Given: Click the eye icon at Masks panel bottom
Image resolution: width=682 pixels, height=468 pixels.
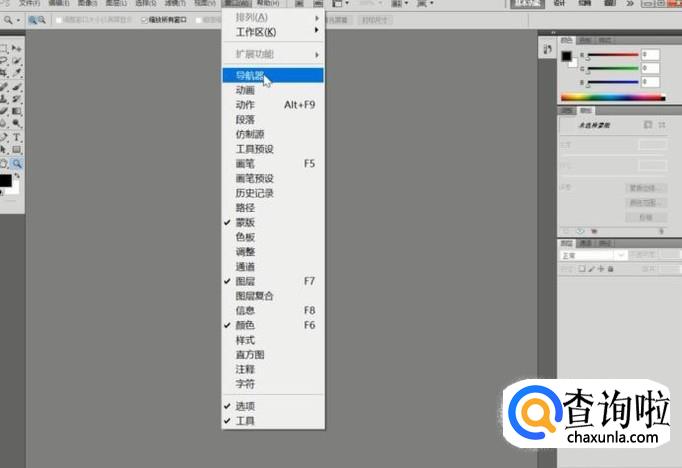Looking at the screenshot, I should click(580, 231).
